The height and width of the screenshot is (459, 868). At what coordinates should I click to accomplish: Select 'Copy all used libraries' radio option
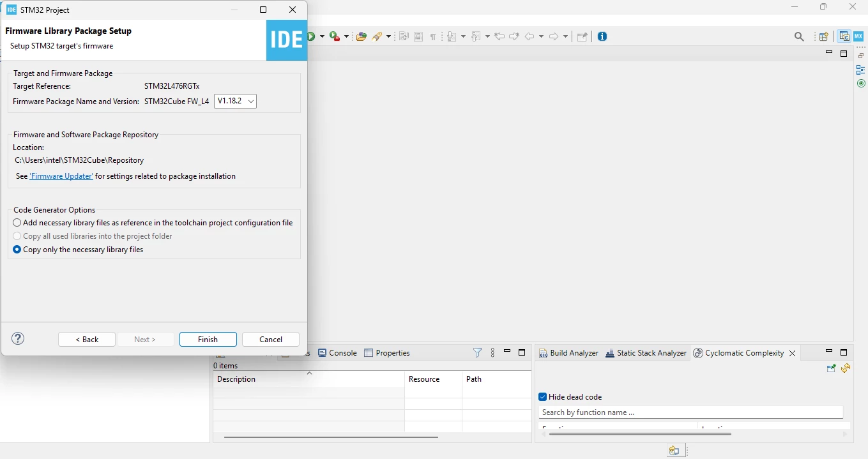(x=93, y=236)
